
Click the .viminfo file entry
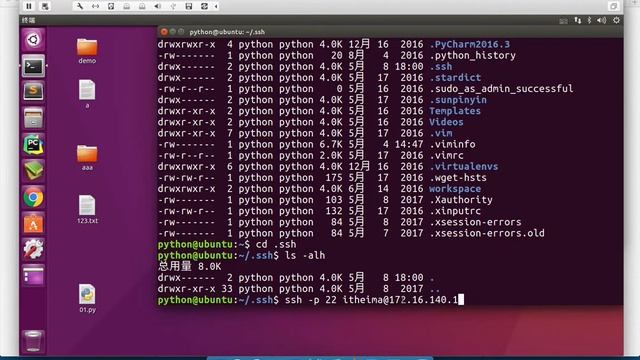pos(452,144)
